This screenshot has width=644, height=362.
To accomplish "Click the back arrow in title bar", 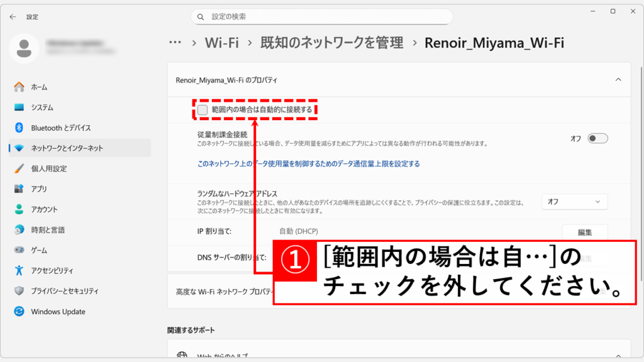I will point(13,17).
